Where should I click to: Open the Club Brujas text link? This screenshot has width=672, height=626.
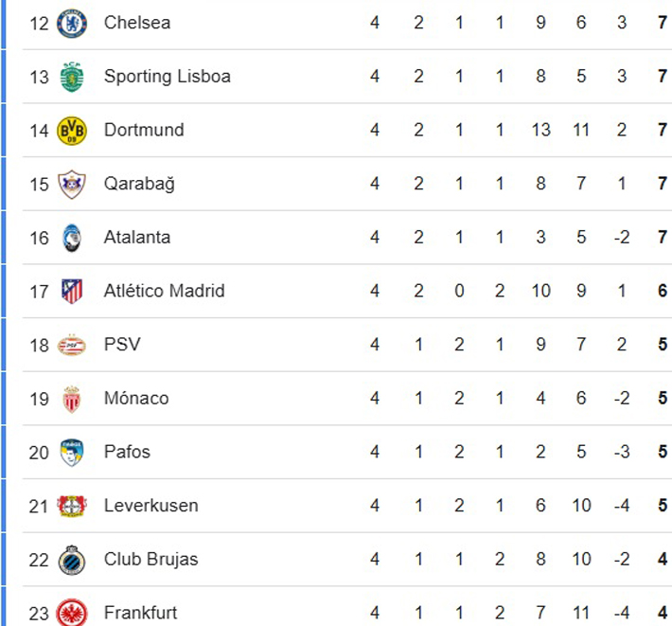151,560
